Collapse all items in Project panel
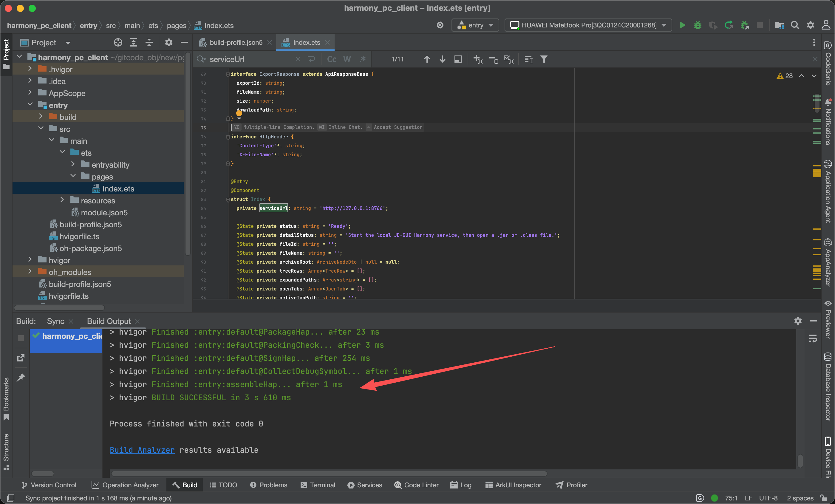The image size is (835, 504). 149,42
